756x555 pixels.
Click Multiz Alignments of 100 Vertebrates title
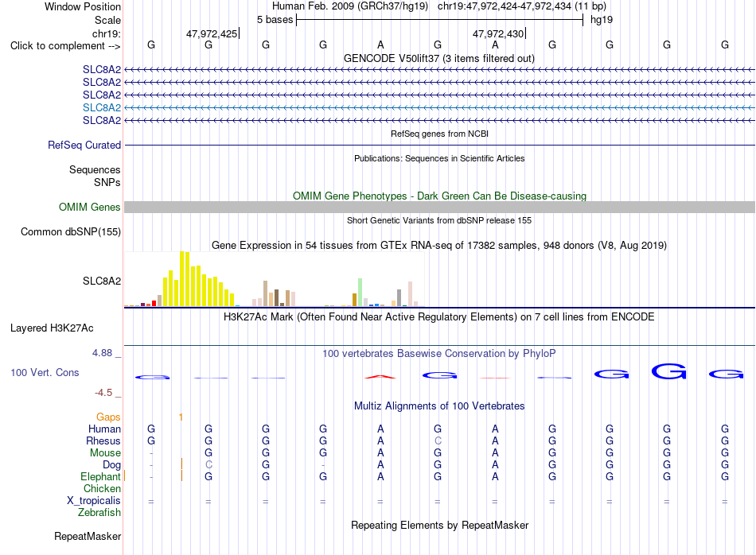[439, 406]
